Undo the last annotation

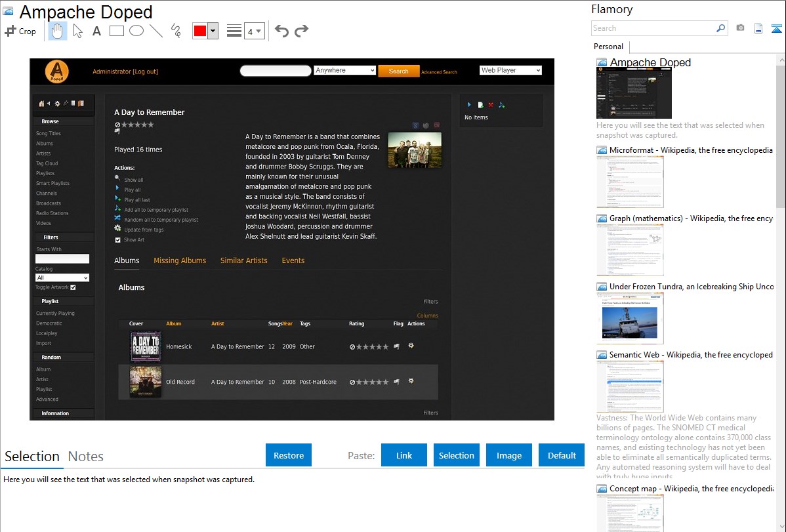tap(281, 31)
